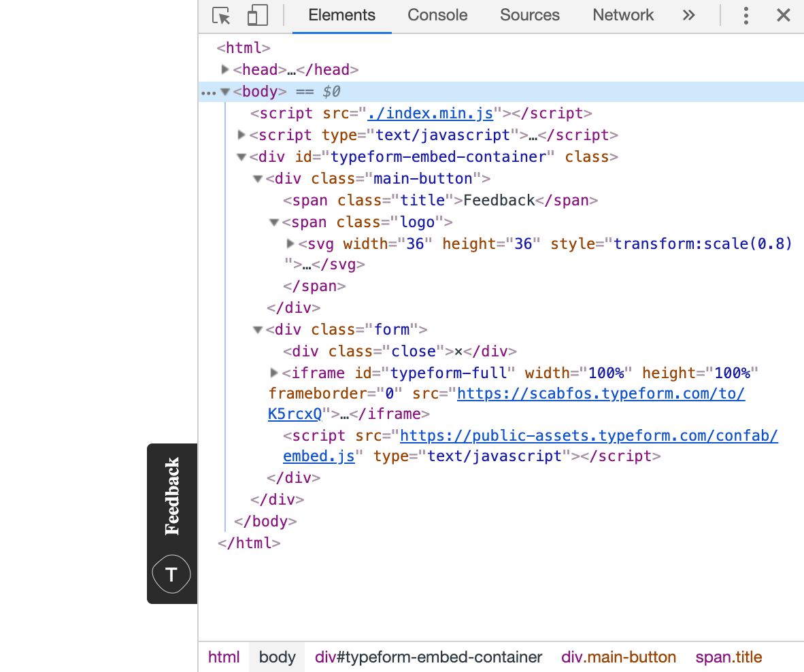Image resolution: width=804 pixels, height=672 pixels.
Task: Switch to the Console tab
Action: point(437,16)
